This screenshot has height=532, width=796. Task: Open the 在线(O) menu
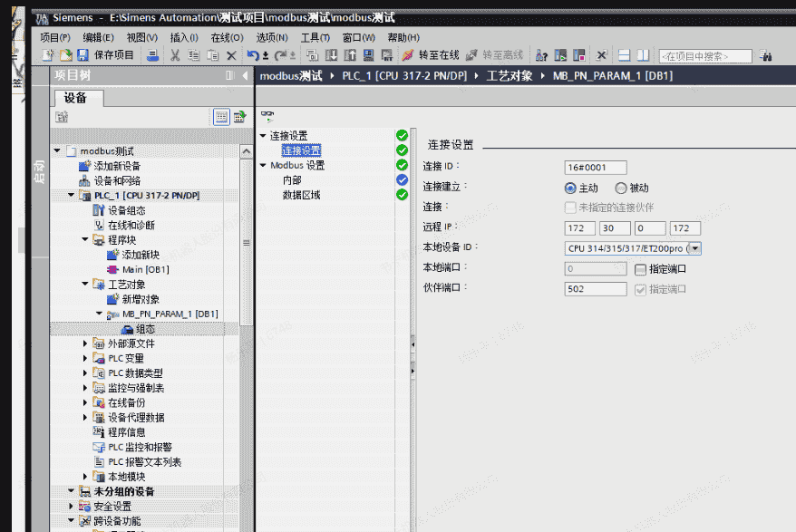click(x=227, y=37)
